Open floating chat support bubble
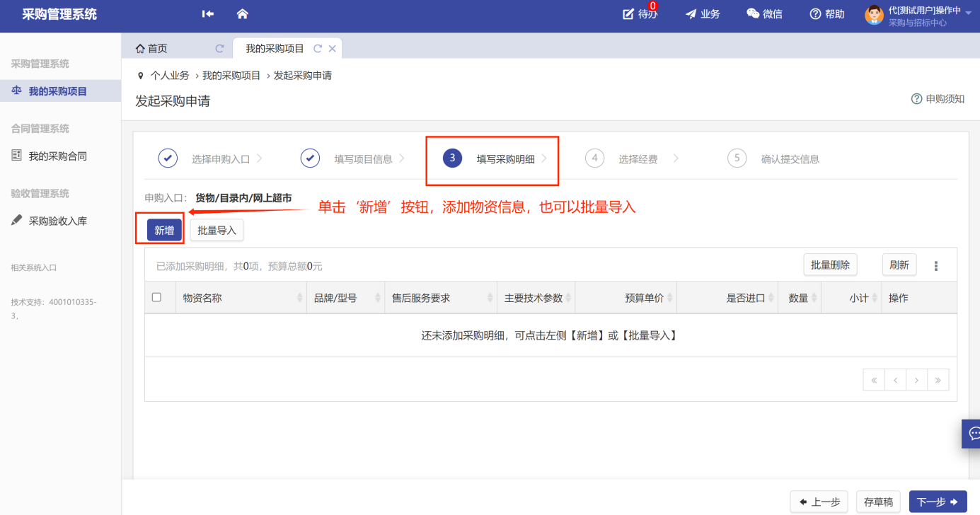The height and width of the screenshot is (515, 980). click(974, 433)
